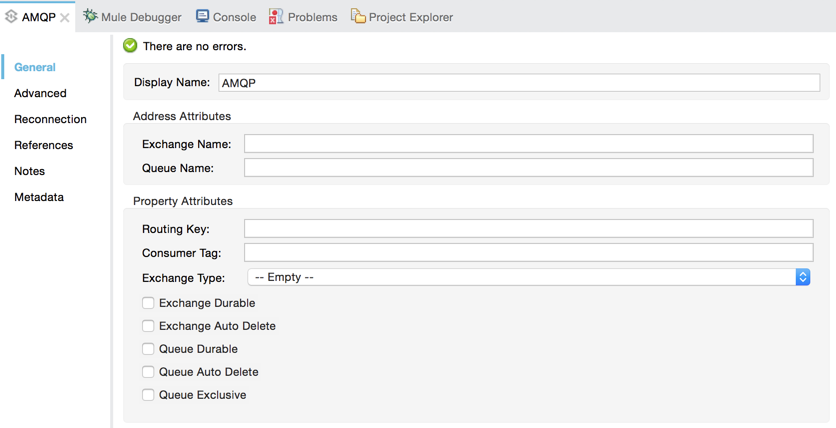
Task: Click the Project Explorer folder icon
Action: (358, 16)
